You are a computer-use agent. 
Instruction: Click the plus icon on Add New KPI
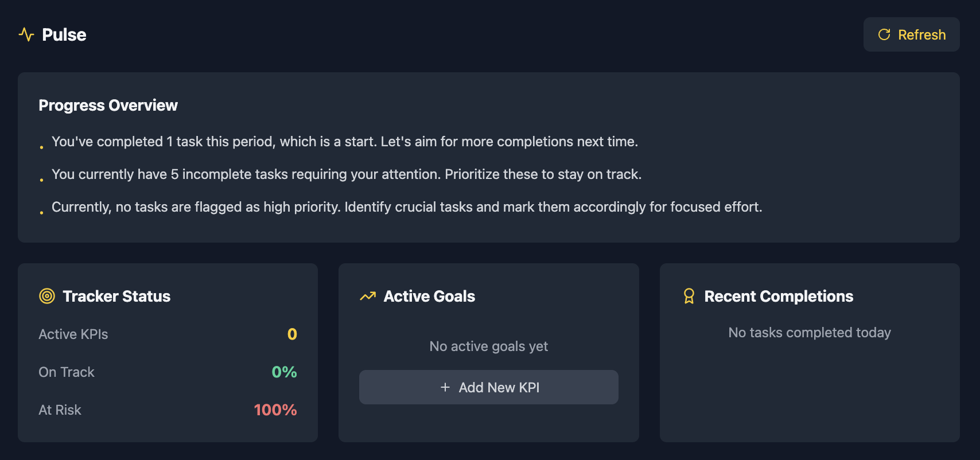[x=445, y=387]
